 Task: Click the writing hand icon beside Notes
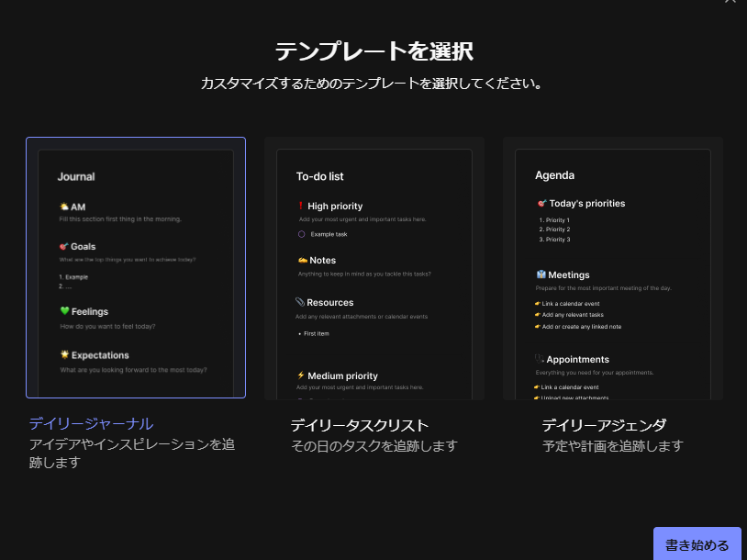(303, 260)
